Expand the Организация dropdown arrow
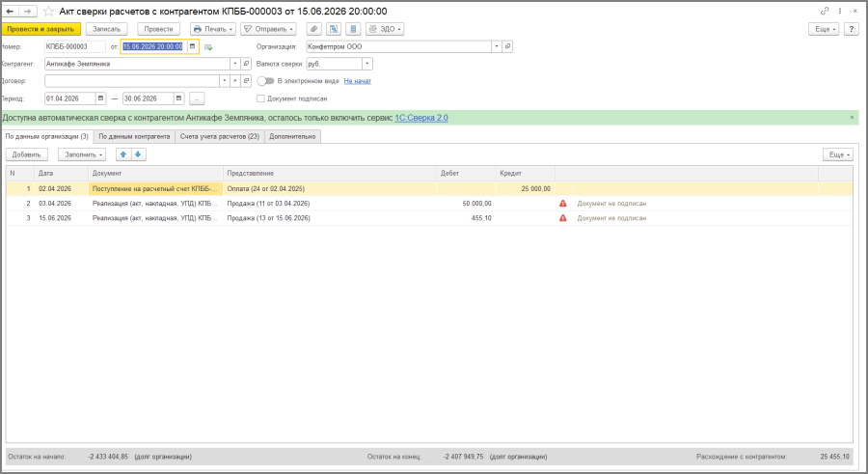The width and height of the screenshot is (868, 474). click(497, 46)
